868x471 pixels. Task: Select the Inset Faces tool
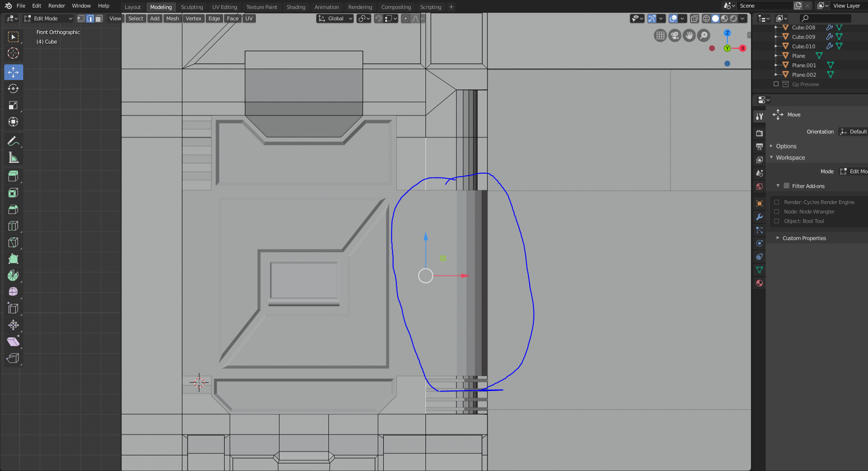point(13,193)
